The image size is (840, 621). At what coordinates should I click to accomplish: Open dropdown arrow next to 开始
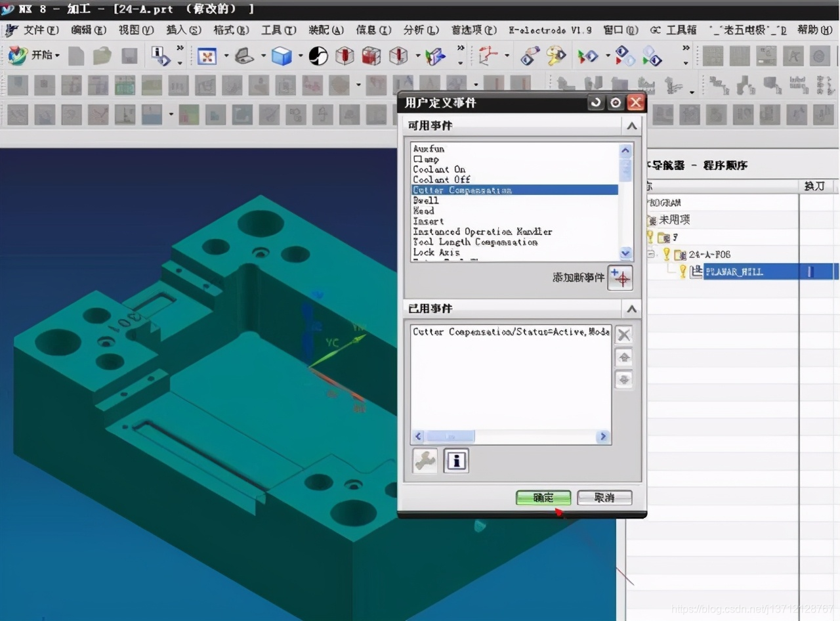[58, 56]
